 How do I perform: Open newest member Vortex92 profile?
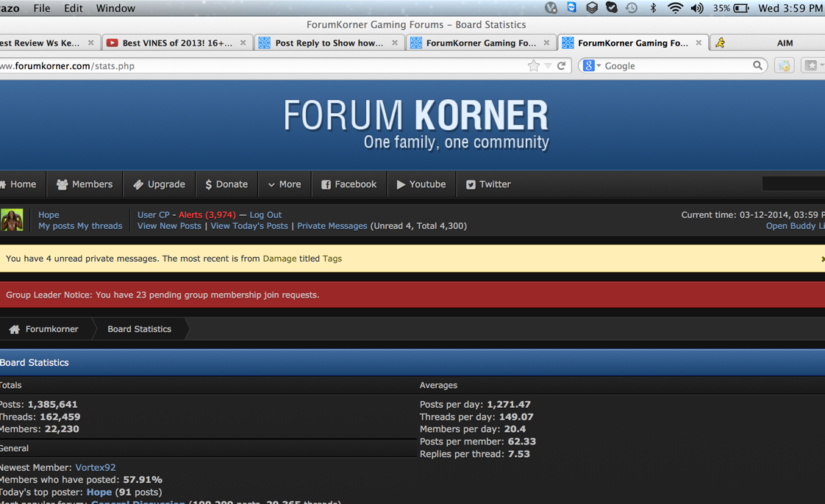[96, 467]
